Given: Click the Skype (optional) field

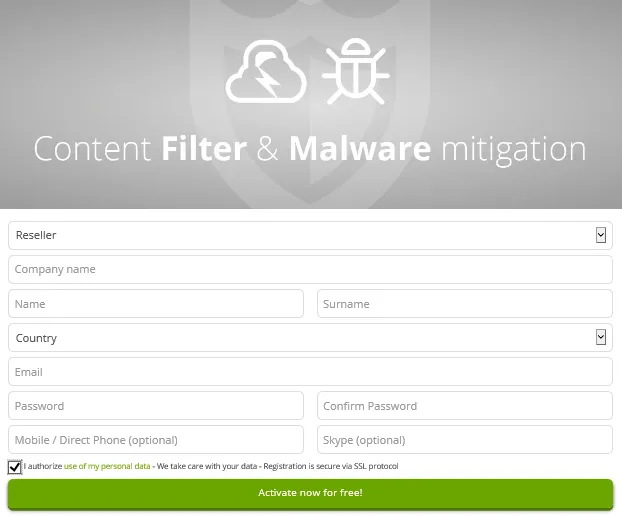Looking at the screenshot, I should (465, 440).
